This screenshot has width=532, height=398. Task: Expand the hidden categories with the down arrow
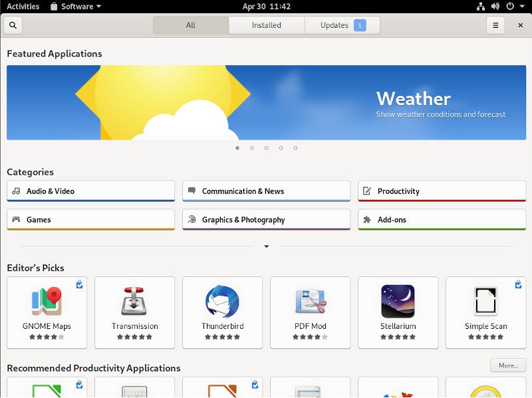click(x=266, y=246)
